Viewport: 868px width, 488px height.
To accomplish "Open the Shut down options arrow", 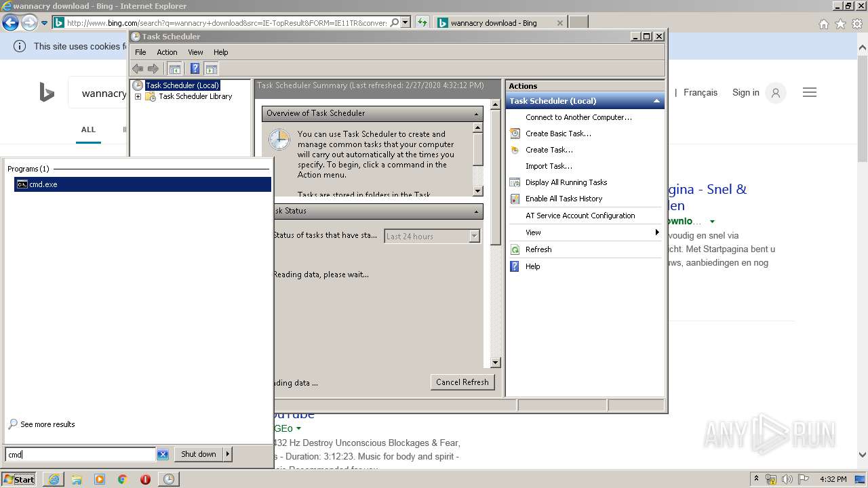I will point(227,454).
